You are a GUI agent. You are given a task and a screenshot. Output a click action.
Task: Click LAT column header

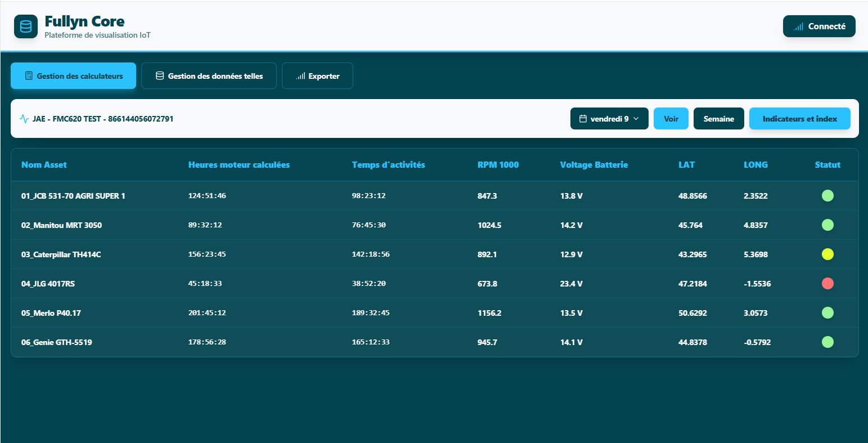pyautogui.click(x=687, y=165)
